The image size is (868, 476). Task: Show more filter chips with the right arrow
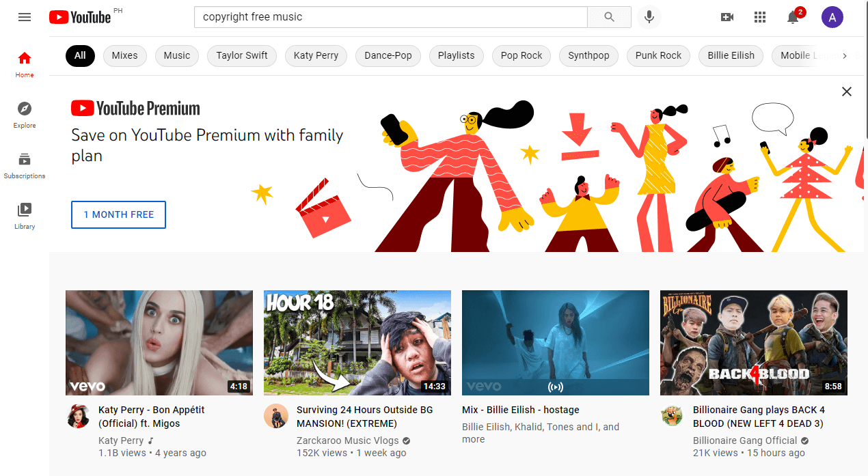point(845,56)
